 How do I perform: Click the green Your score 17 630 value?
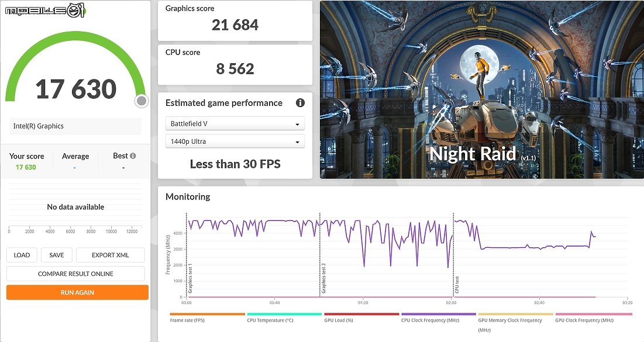click(x=26, y=167)
